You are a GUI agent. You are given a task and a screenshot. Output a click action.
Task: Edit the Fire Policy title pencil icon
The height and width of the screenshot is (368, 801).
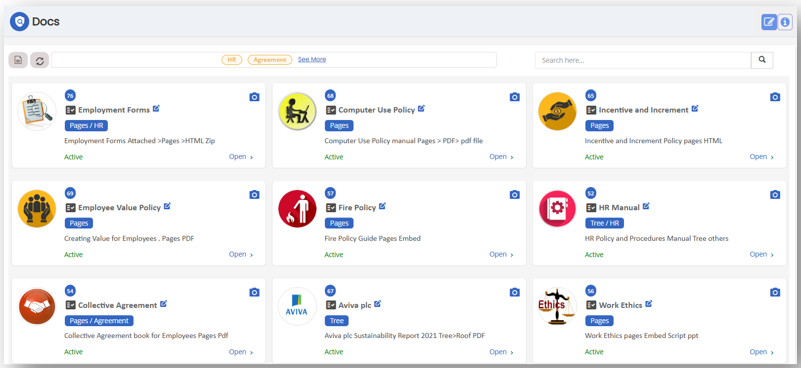click(x=383, y=206)
